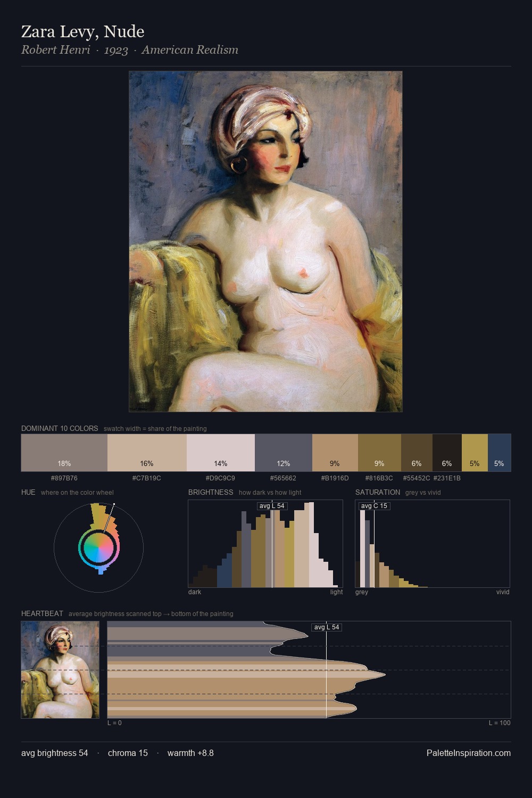The height and width of the screenshot is (798, 532).
Task: Click the style 'American Realism'
Action: click(190, 50)
